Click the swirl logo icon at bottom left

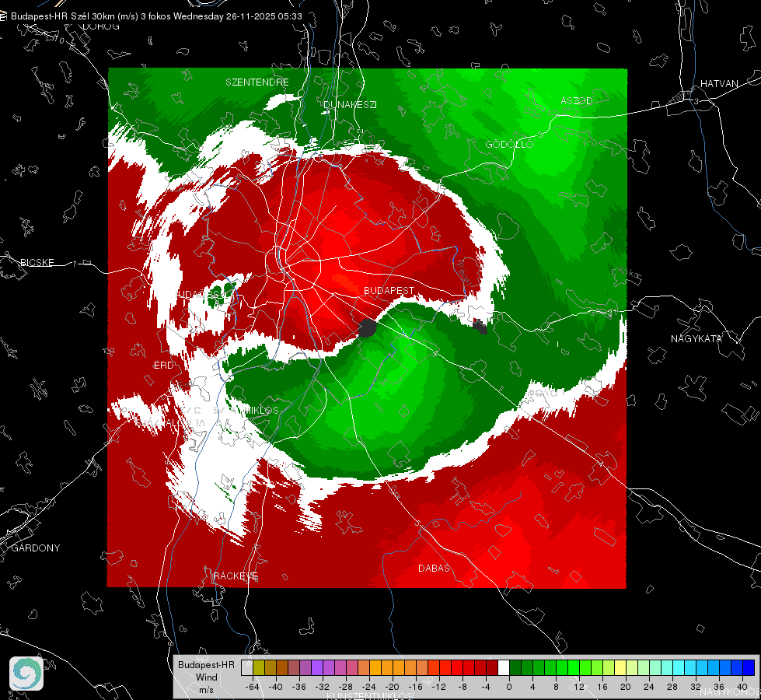[26, 674]
